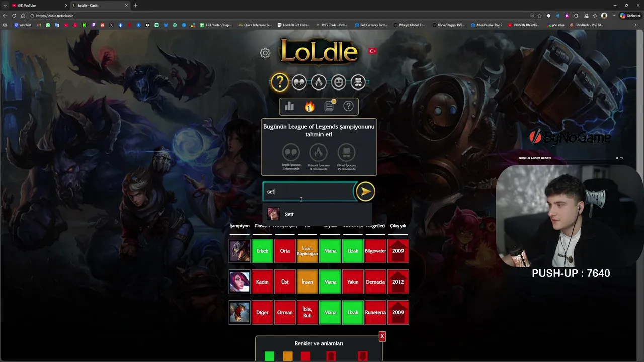The image size is (644, 362).
Task: Open the WhatsApp bookmark icon
Action: pyautogui.click(x=48, y=25)
